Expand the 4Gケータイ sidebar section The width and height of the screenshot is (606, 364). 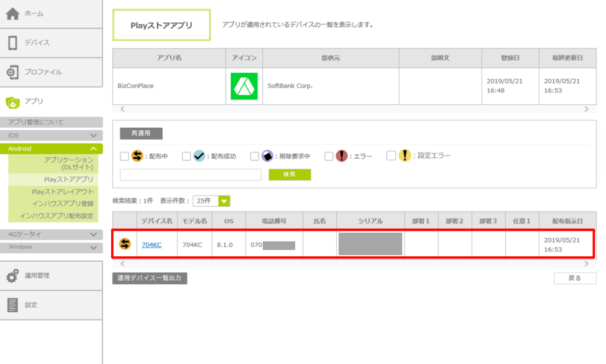(51, 234)
